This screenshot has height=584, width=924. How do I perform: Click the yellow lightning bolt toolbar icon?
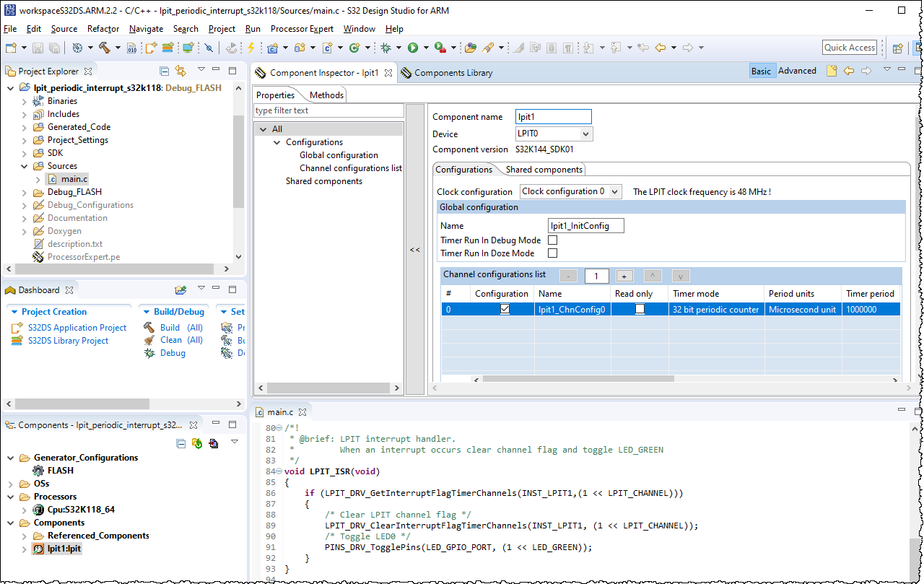250,48
